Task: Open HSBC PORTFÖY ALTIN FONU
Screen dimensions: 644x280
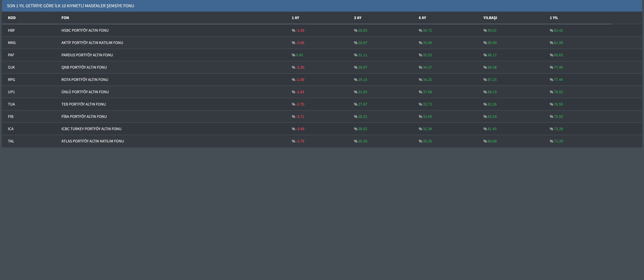Action: click(85, 31)
